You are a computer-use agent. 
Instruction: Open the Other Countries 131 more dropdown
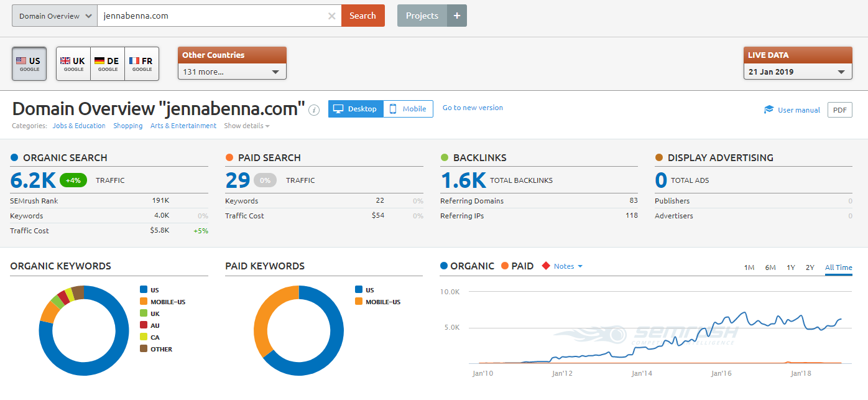232,72
